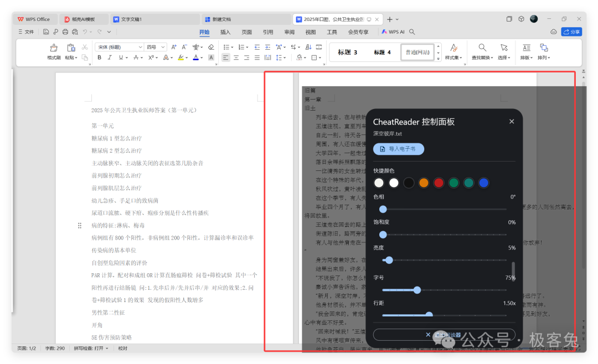Click the Cut scissors icon
The image size is (598, 364).
85,47
